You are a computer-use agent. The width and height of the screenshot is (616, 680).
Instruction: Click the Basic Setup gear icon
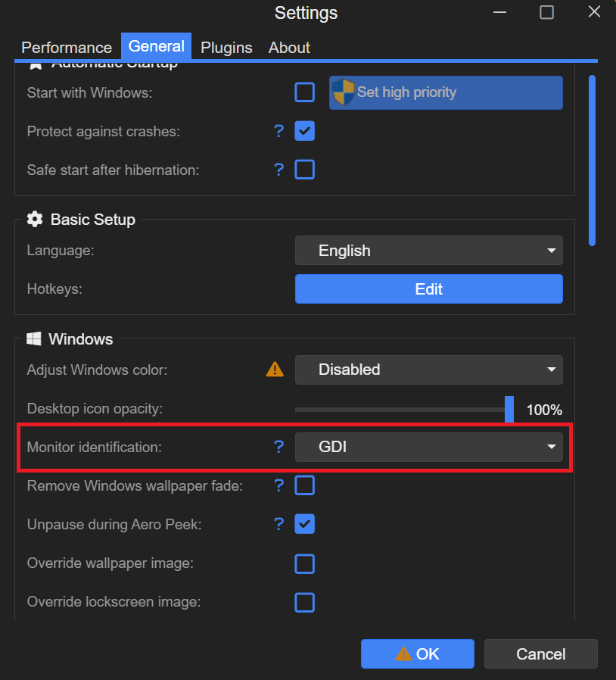(34, 220)
